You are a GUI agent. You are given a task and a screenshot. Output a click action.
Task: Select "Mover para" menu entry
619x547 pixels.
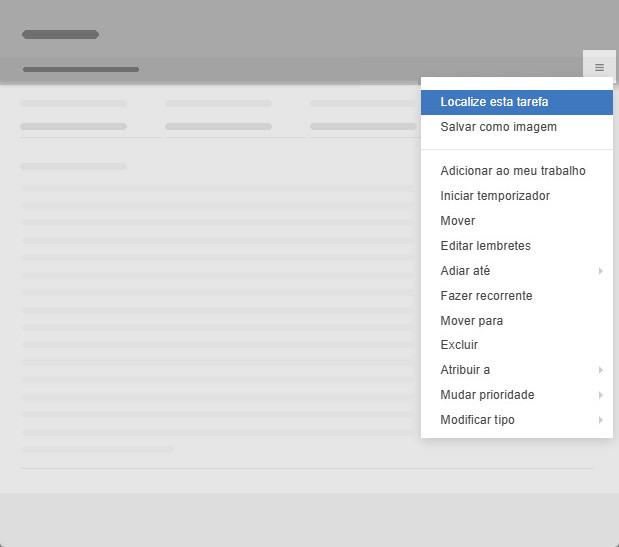point(517,320)
